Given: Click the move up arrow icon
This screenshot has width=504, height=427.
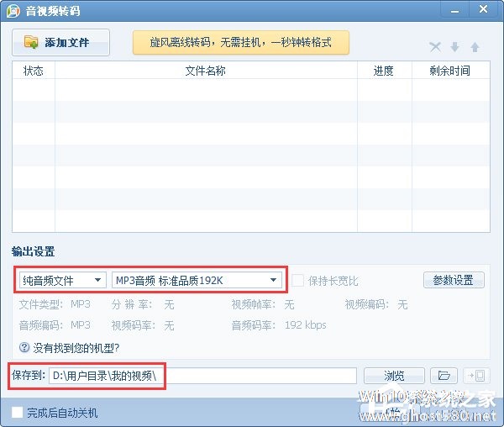Looking at the screenshot, I should click(475, 47).
